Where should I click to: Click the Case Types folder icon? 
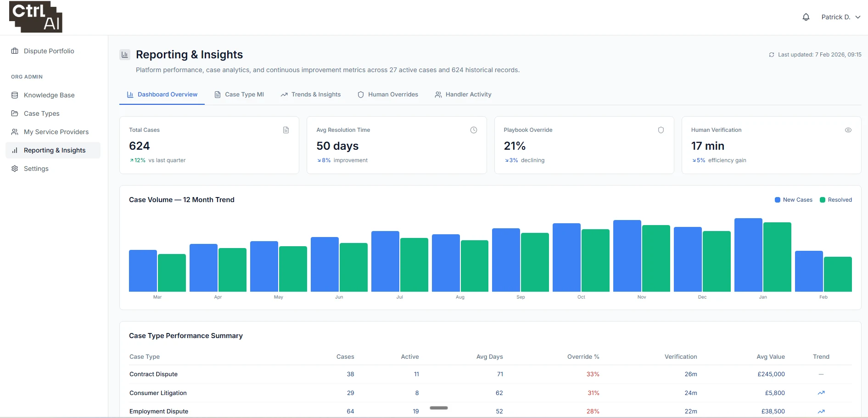15,113
